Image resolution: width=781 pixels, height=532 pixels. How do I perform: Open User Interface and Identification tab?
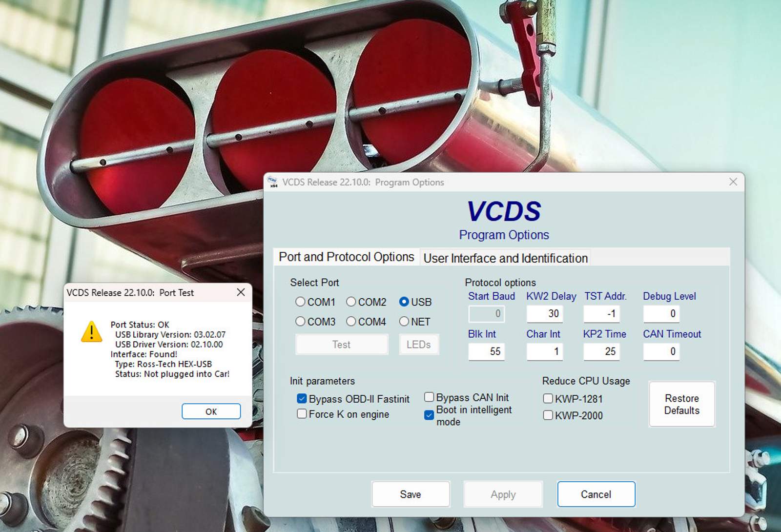(505, 258)
